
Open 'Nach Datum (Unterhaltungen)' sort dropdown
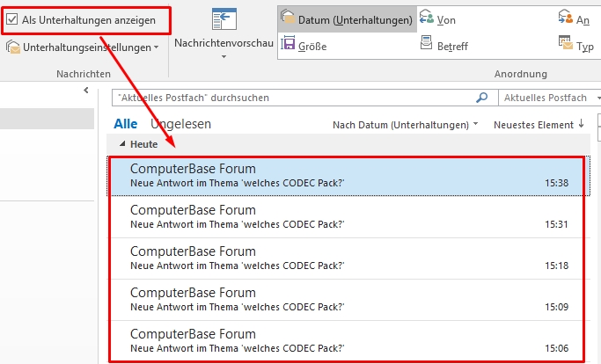pos(405,125)
